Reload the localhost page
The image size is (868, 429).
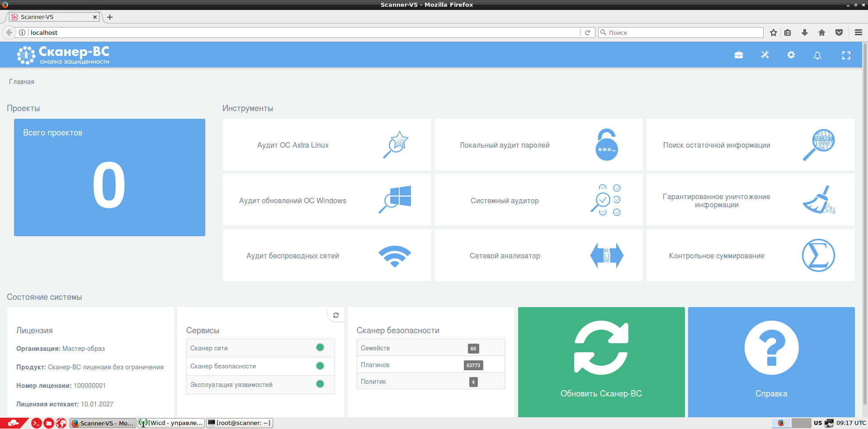click(x=587, y=33)
